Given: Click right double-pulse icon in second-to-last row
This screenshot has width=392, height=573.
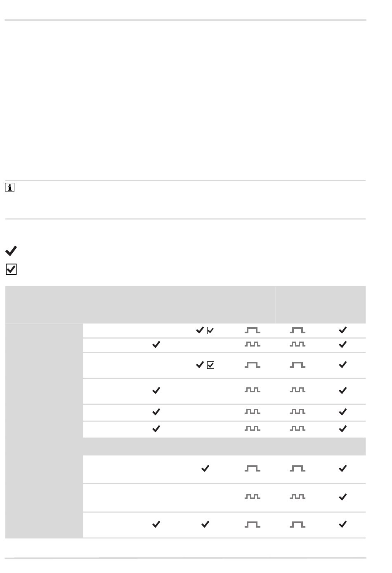Looking at the screenshot, I should 298,497.
